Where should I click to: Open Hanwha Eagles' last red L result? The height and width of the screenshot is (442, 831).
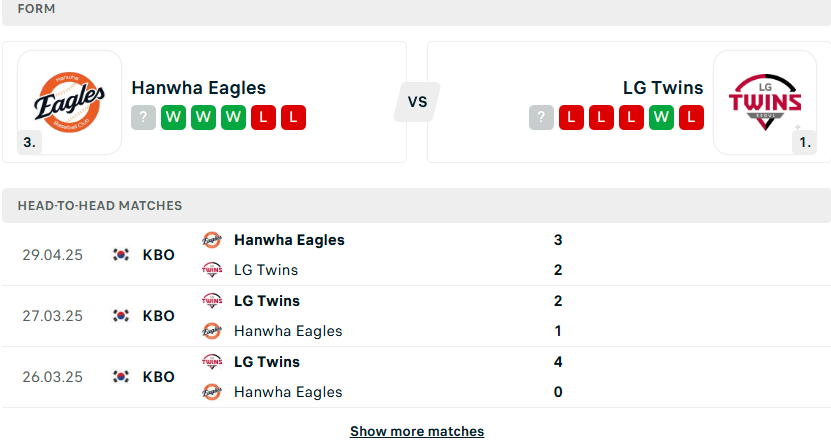click(294, 118)
